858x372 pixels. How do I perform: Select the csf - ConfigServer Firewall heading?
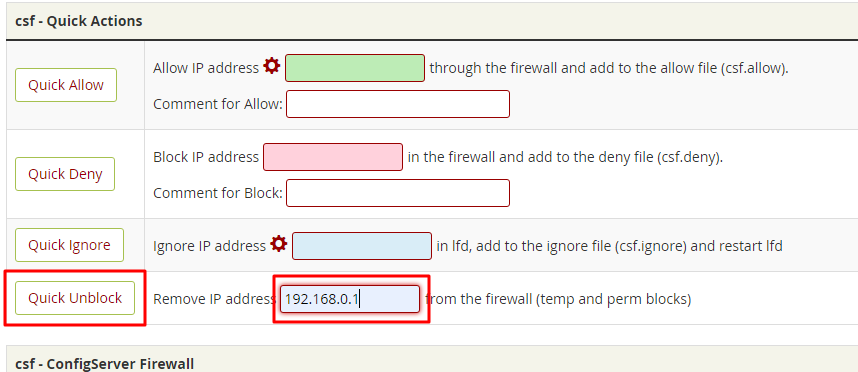(x=105, y=364)
